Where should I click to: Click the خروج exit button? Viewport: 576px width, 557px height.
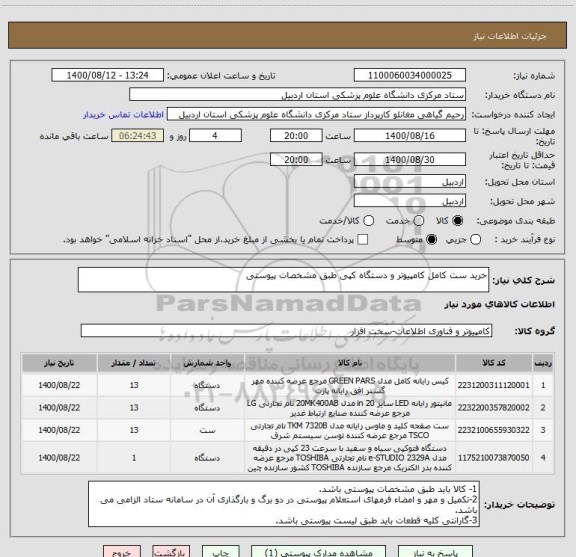[122, 552]
